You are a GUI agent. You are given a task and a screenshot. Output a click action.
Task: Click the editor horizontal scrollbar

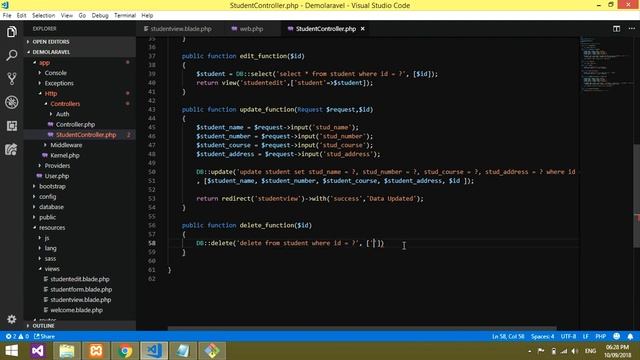362,328
